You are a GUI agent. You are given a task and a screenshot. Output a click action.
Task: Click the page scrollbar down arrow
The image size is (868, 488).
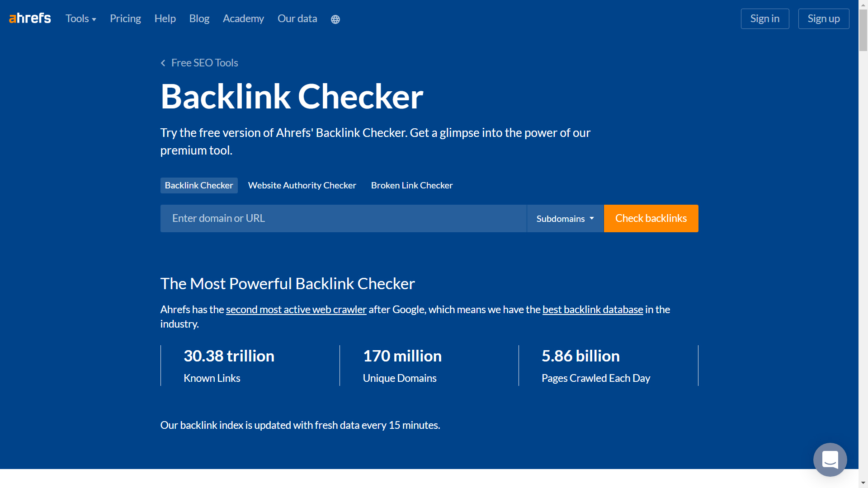pyautogui.click(x=863, y=483)
